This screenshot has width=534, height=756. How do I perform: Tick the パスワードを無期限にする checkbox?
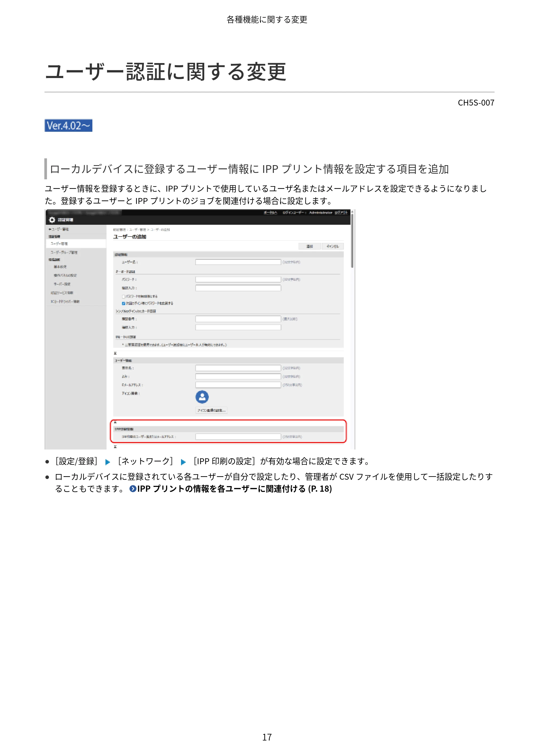tap(123, 296)
